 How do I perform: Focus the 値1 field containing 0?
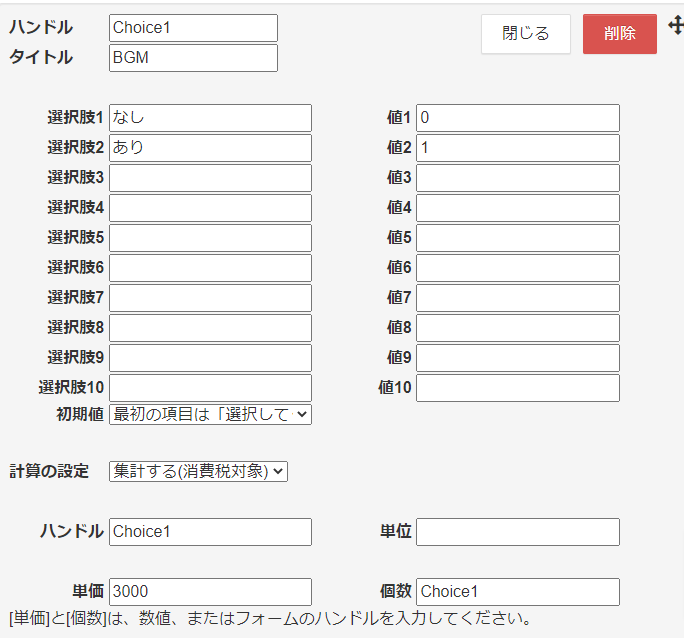pos(517,118)
